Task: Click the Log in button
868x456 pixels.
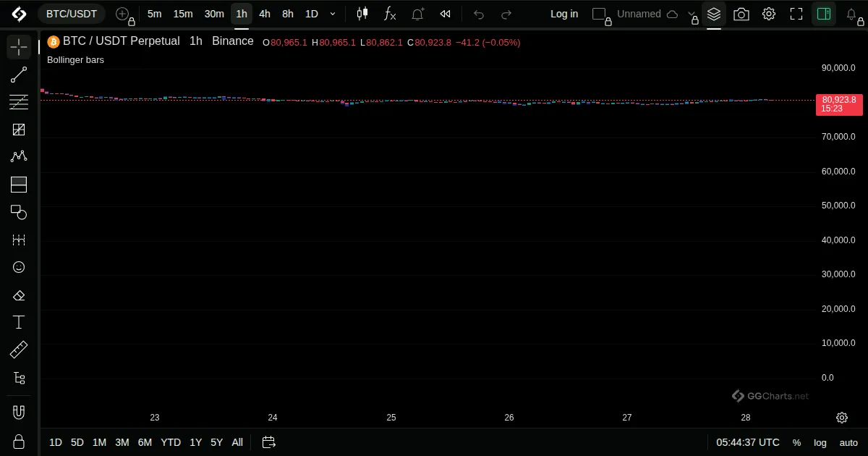Action: (564, 14)
